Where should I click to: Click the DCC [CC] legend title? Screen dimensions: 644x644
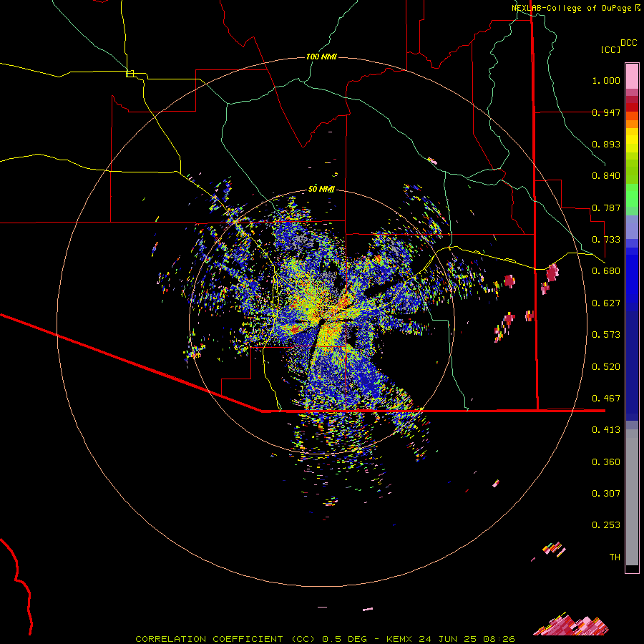coord(618,46)
